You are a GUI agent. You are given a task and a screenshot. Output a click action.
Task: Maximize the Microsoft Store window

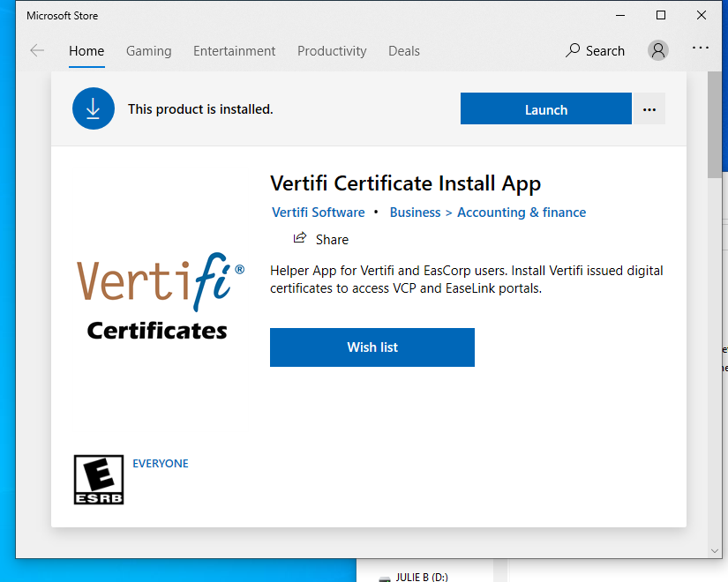661,15
